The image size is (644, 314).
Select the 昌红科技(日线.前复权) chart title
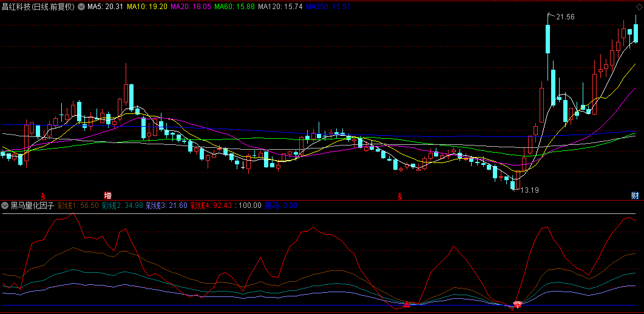(39, 7)
